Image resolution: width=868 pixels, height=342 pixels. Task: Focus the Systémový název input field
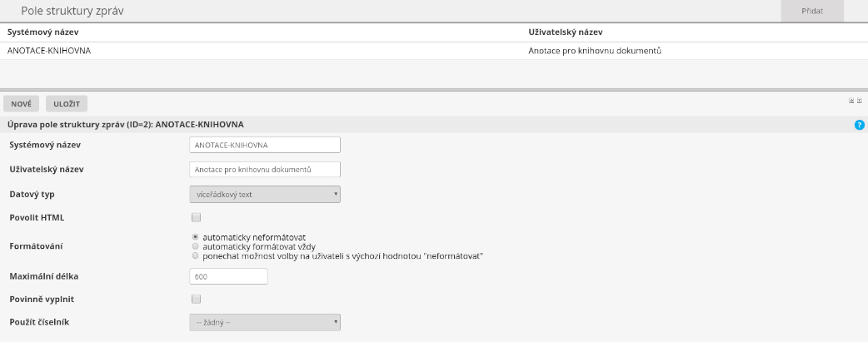point(265,145)
